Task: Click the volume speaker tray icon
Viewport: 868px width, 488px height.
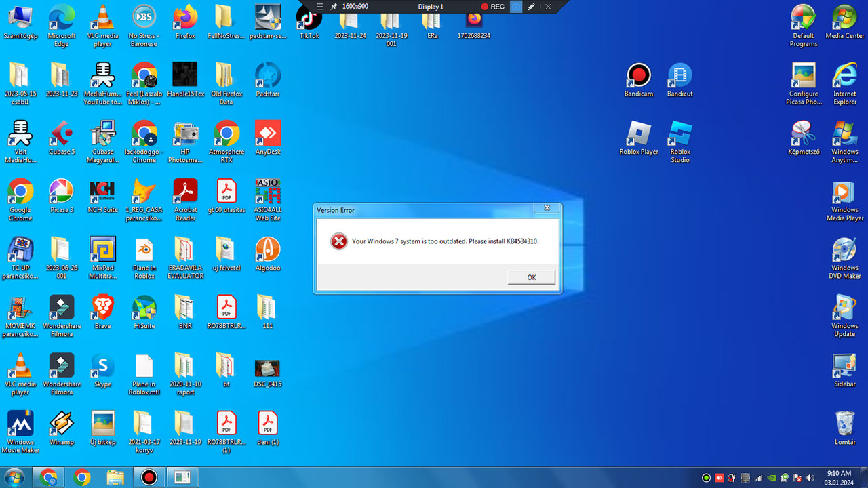Action: [x=810, y=478]
